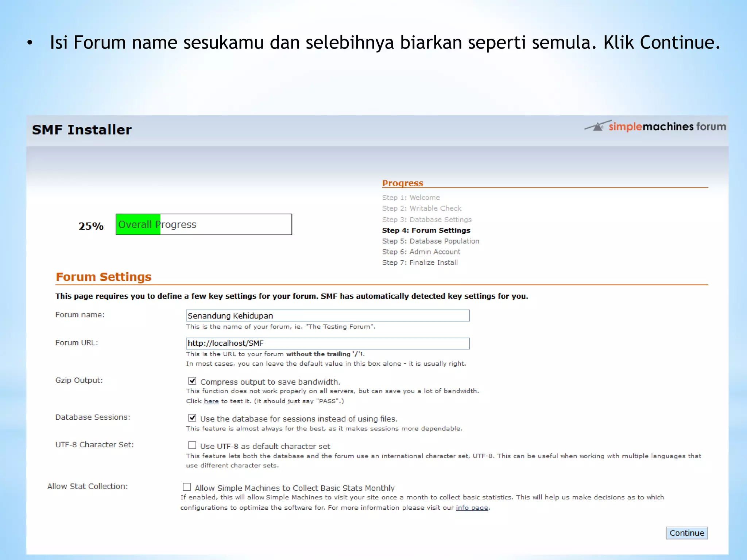Check Allow Simple Machines to Collect Stats
Screen dimensions: 747x560
(x=187, y=487)
